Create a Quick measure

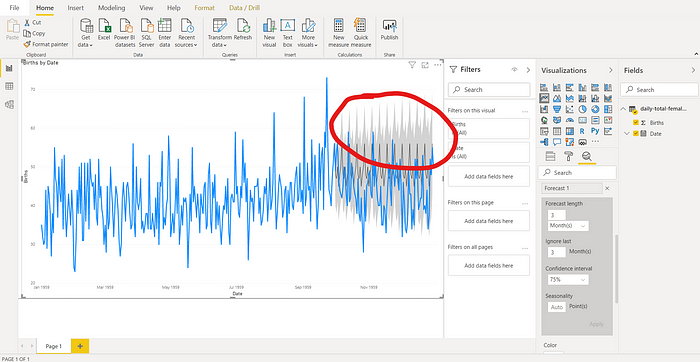pos(361,33)
